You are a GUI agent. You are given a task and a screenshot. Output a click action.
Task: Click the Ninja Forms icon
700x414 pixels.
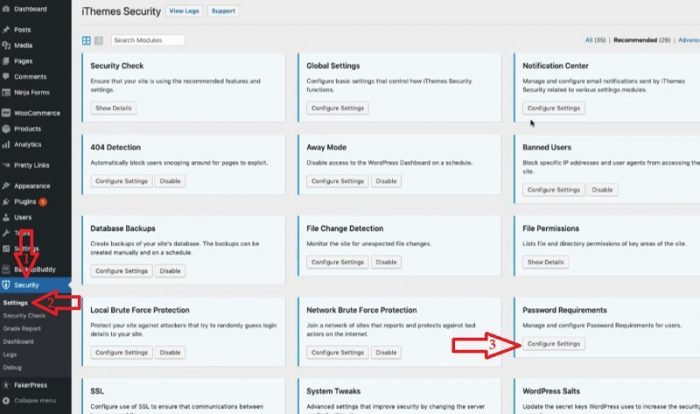point(6,92)
